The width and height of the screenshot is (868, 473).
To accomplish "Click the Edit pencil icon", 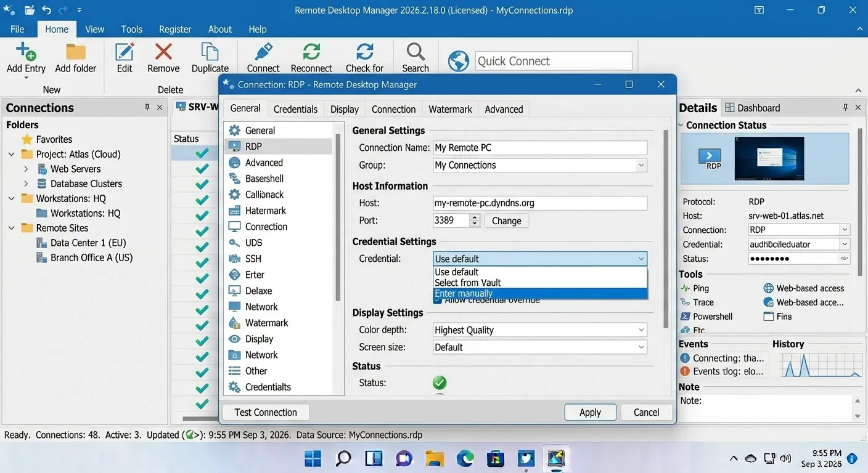I will [x=125, y=52].
